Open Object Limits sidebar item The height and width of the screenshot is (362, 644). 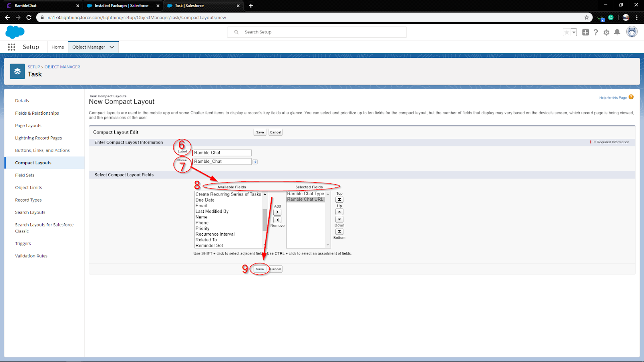pos(29,188)
